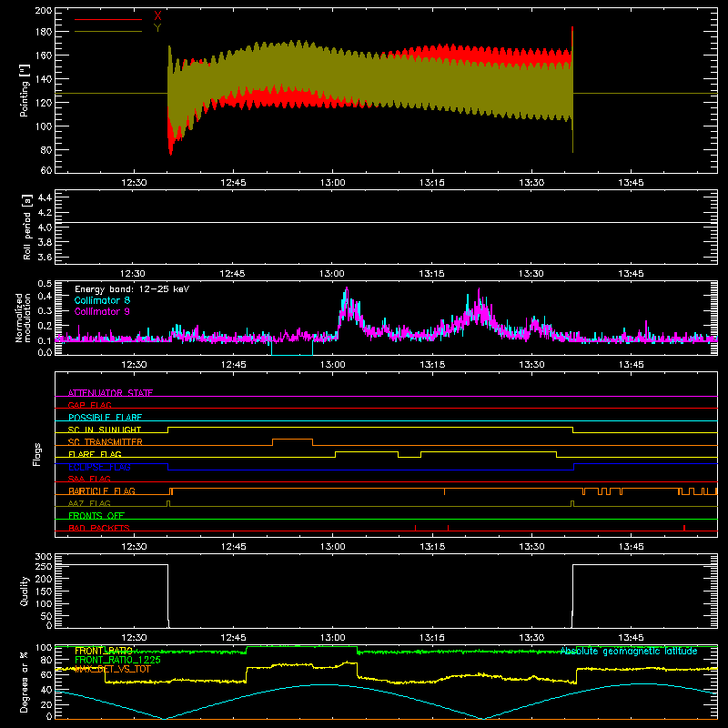Image resolution: width=728 pixels, height=728 pixels.
Task: Click the olive Y legend line
Action: pyautogui.click(x=108, y=32)
